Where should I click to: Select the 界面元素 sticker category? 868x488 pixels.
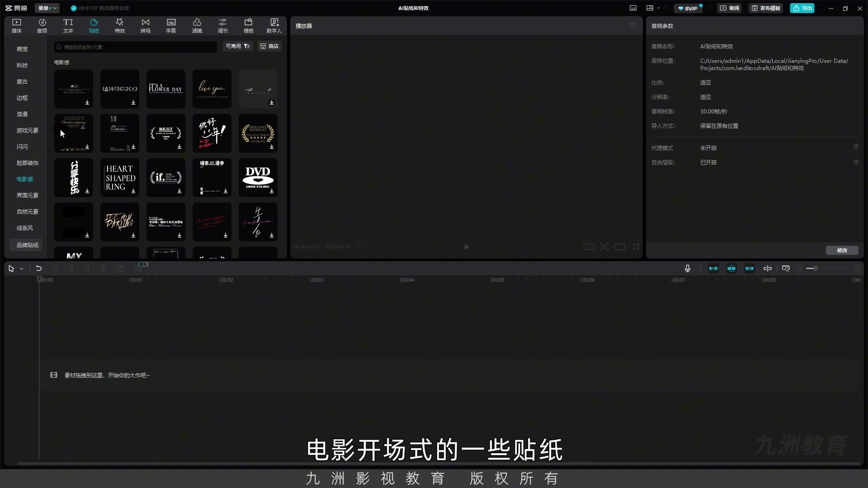pos(28,195)
